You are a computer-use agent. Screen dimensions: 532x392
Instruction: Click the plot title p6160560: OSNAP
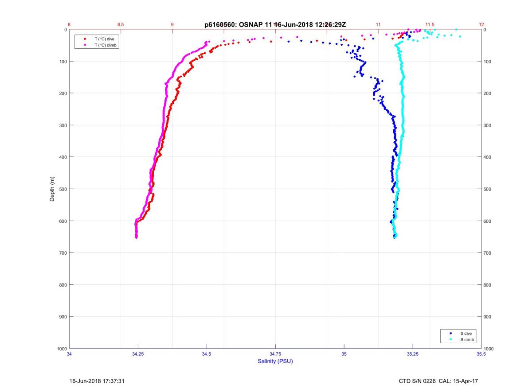tap(275, 25)
